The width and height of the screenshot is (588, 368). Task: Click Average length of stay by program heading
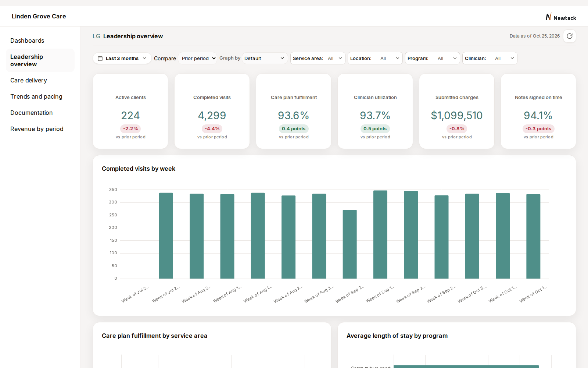coord(397,336)
